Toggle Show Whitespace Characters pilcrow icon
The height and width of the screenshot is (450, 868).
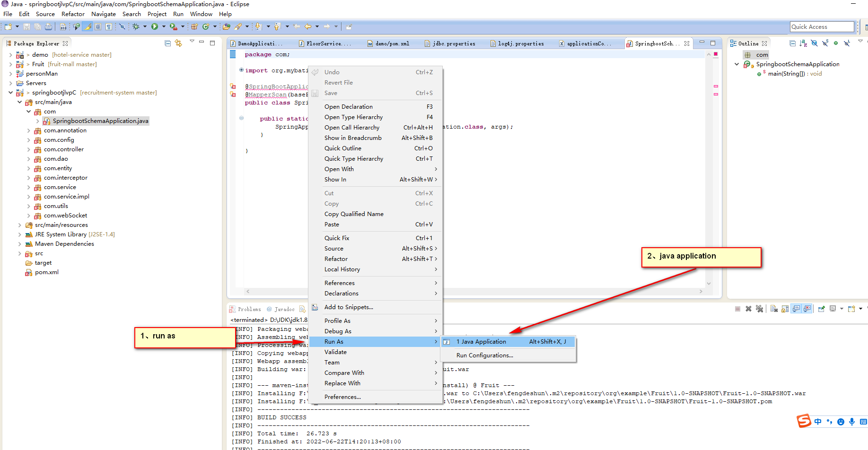[108, 26]
